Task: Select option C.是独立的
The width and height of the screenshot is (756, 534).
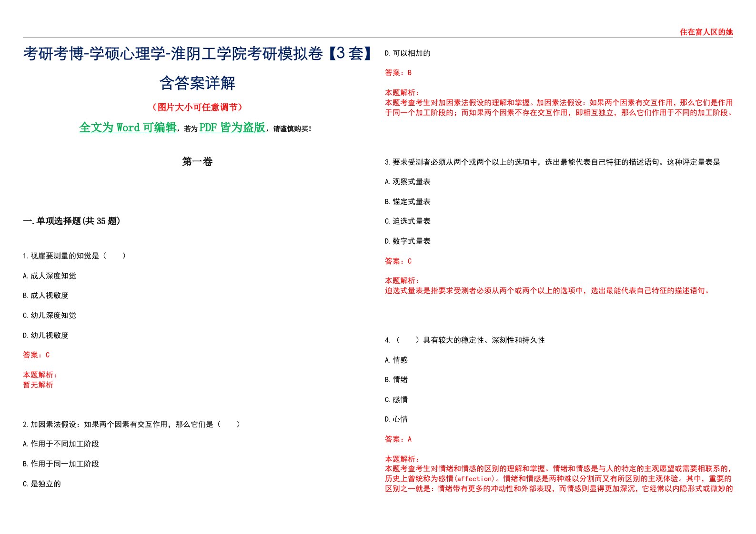Action: 42,484
